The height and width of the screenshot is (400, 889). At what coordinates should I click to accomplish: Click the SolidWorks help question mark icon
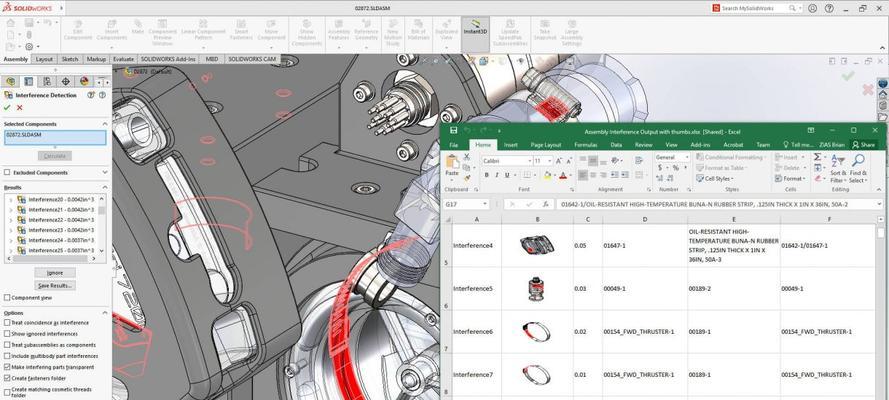(829, 8)
